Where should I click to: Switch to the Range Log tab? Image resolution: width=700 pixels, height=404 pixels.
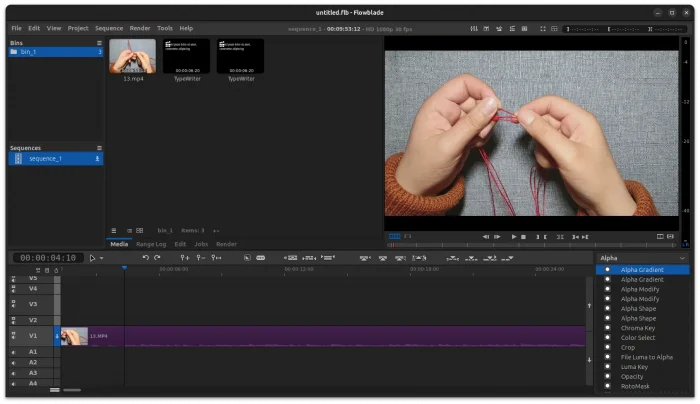click(151, 244)
